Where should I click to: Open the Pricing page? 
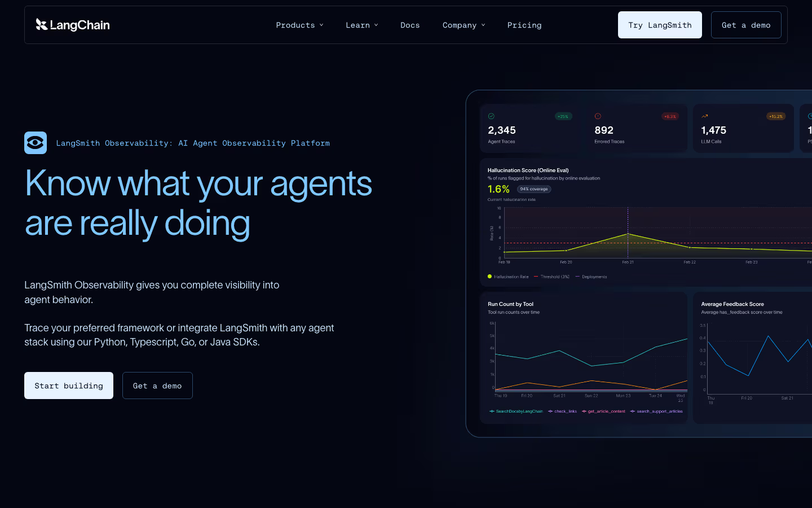click(x=524, y=25)
